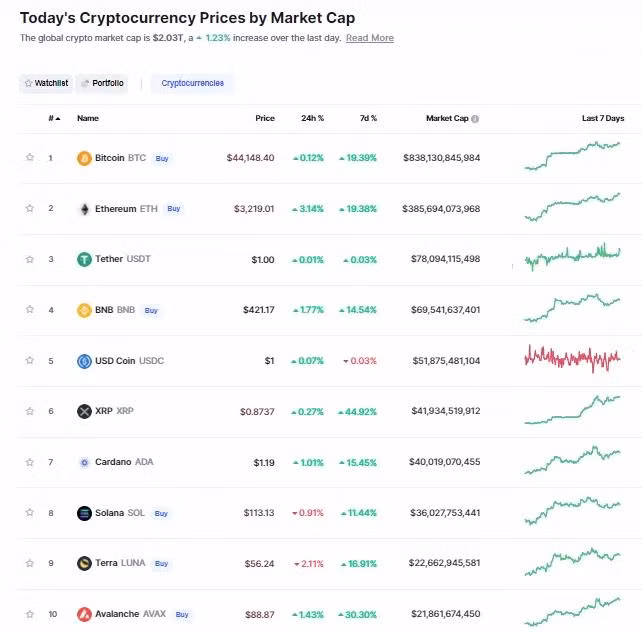Image resolution: width=642 pixels, height=632 pixels.
Task: Sort the list by 24h % column
Action: point(312,119)
